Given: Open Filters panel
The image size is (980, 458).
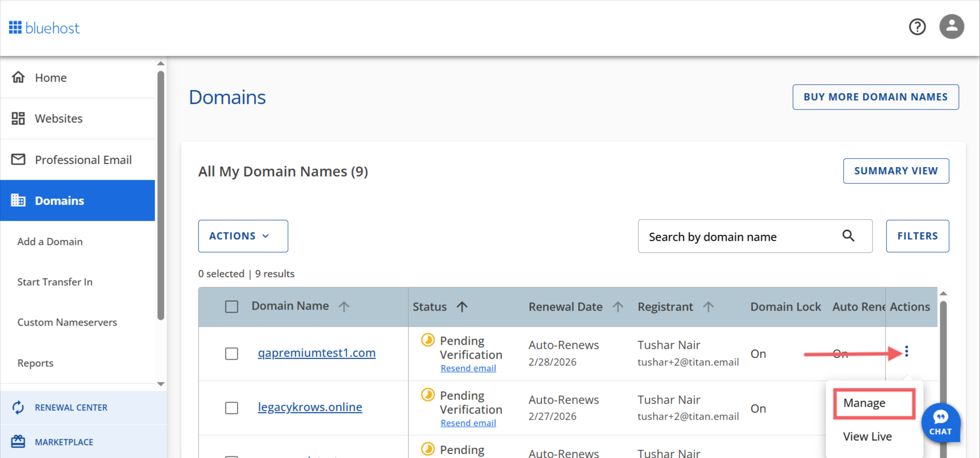Looking at the screenshot, I should (917, 236).
